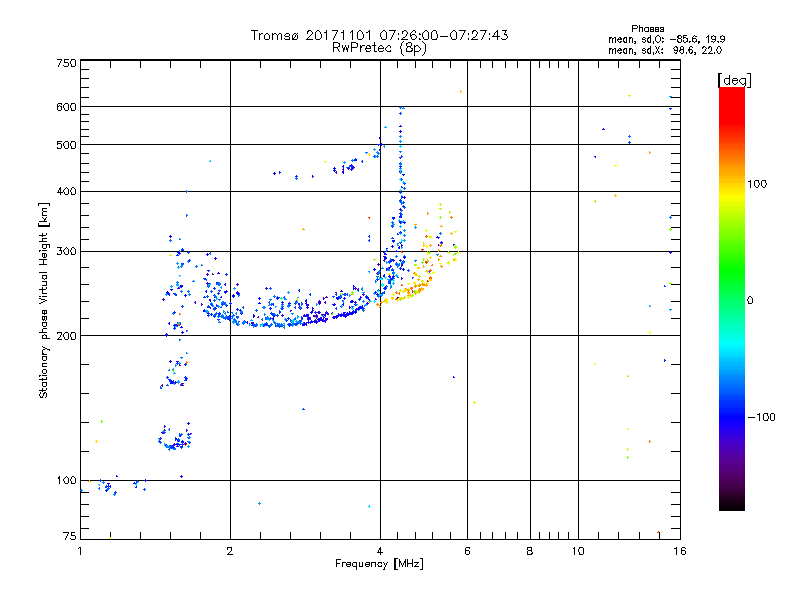This screenshot has height=600, width=800.
Task: Click the blue echo cluster near 120 km
Action: click(175, 437)
